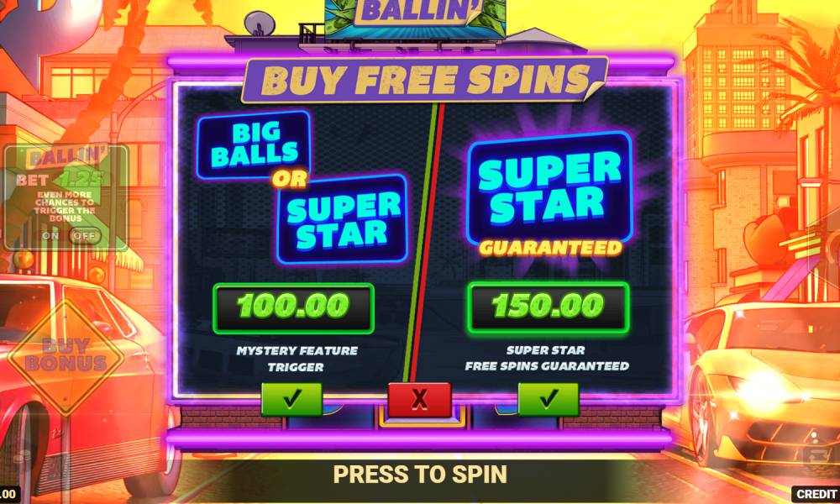Image resolution: width=840 pixels, height=504 pixels.
Task: Click the Buy Bonus diamond sign
Action: 66,355
